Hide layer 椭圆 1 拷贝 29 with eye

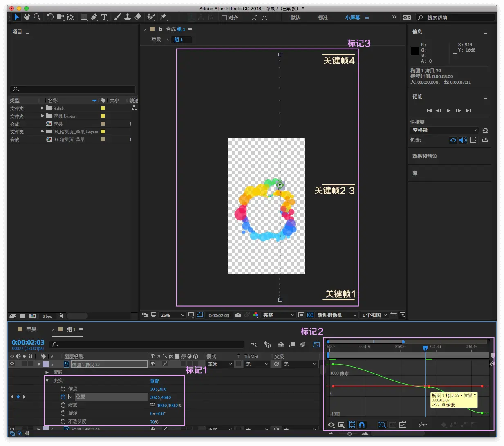(x=12, y=364)
